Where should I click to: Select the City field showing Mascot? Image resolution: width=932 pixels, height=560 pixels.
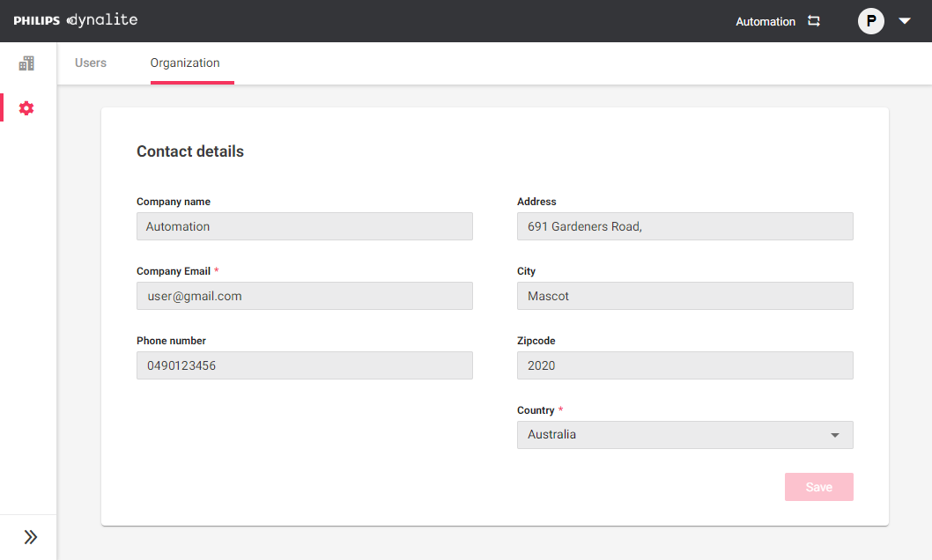(684, 296)
